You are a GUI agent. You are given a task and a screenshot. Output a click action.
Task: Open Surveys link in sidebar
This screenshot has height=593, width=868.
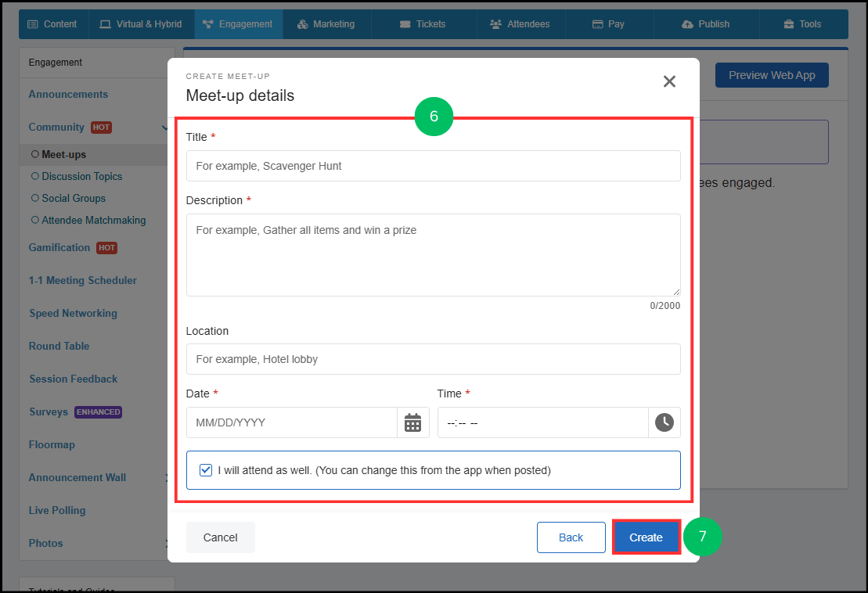(49, 412)
